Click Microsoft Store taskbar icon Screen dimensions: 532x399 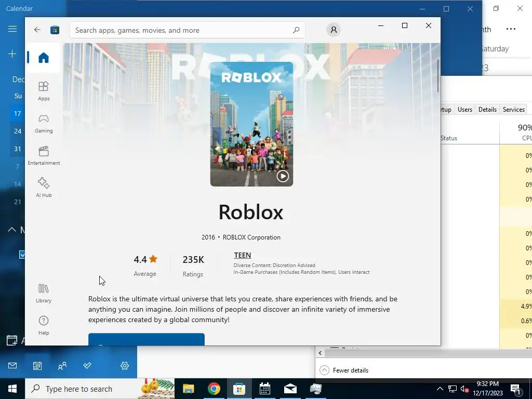pos(239,389)
